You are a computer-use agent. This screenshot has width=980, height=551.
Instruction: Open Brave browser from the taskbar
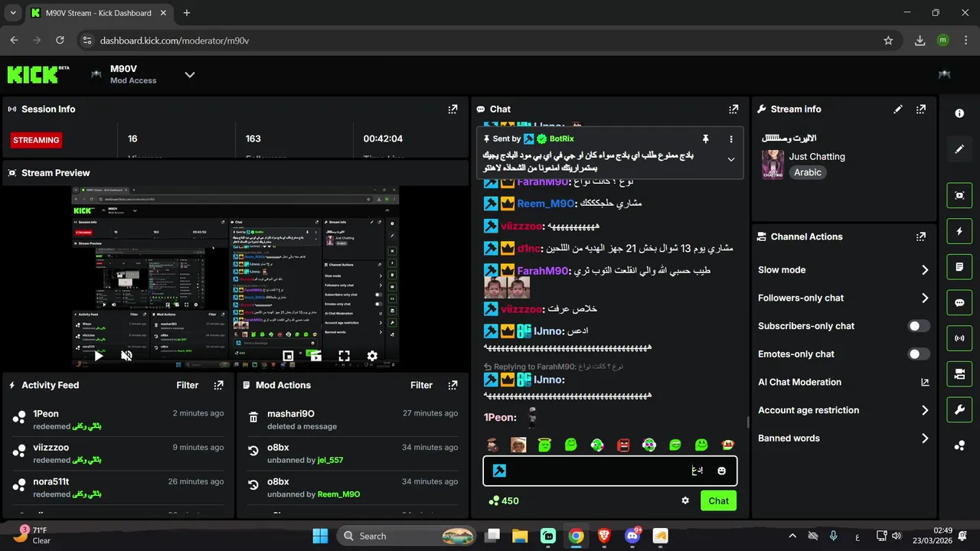(x=604, y=536)
